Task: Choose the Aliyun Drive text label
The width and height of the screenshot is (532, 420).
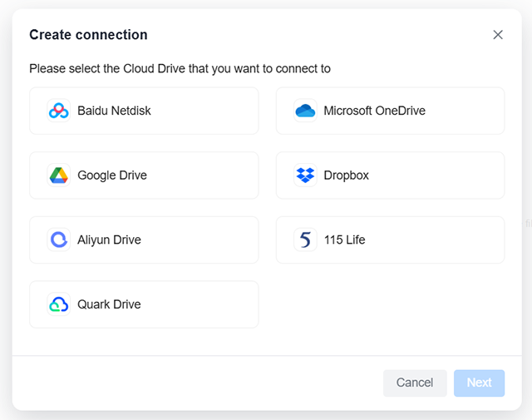Action: click(109, 240)
